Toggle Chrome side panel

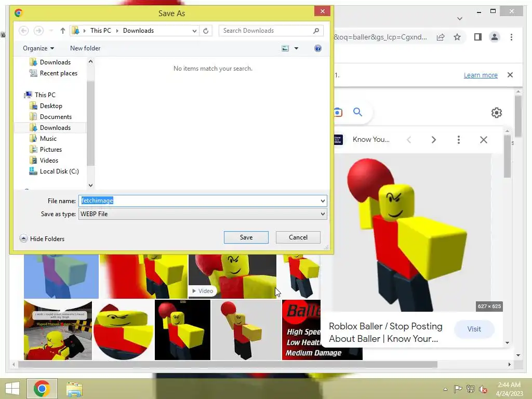478,37
